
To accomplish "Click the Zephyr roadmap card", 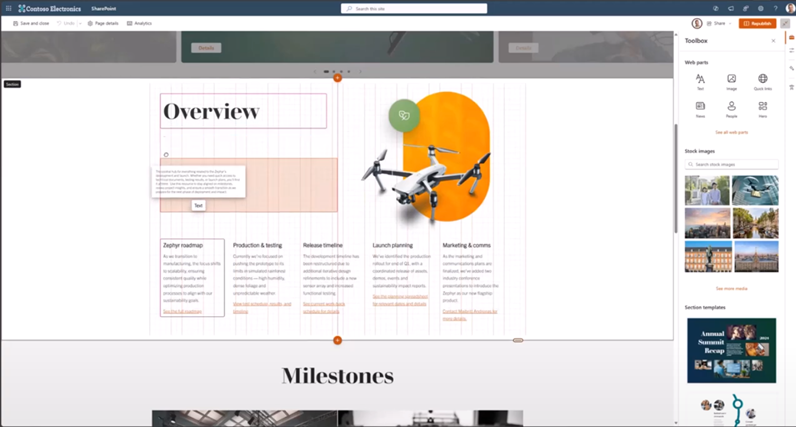I will click(192, 278).
